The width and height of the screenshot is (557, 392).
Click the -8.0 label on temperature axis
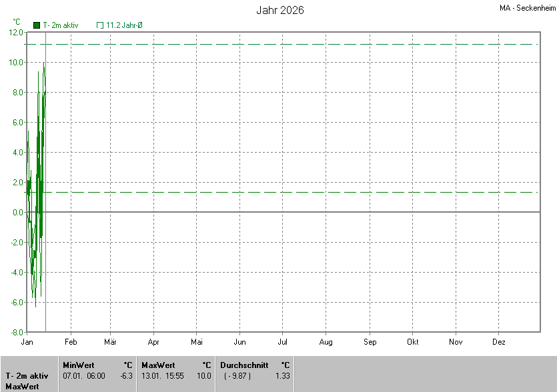tap(16, 332)
